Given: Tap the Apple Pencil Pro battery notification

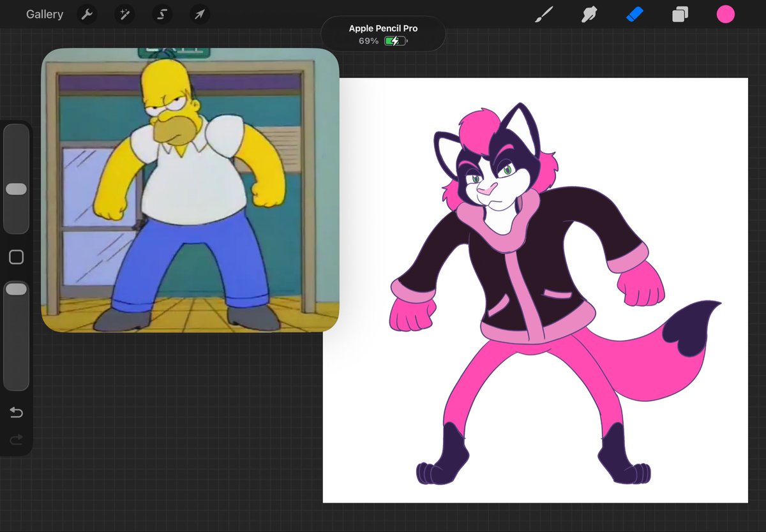Looking at the screenshot, I should click(x=383, y=34).
